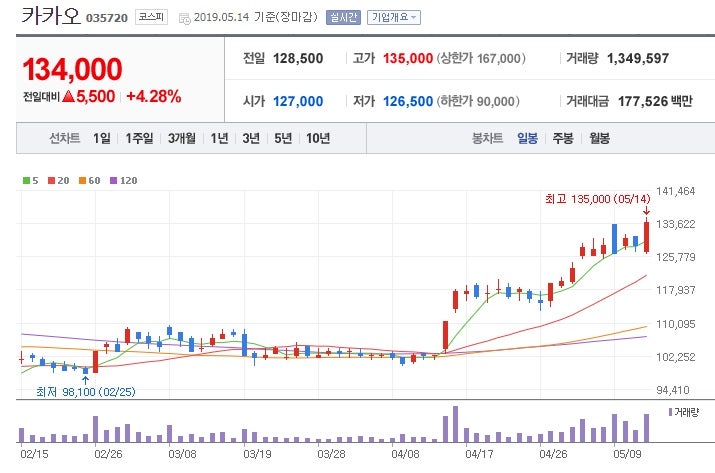Viewport: 715px width, 473px height.
Task: Click the 실시간 real-time button
Action: 343,17
